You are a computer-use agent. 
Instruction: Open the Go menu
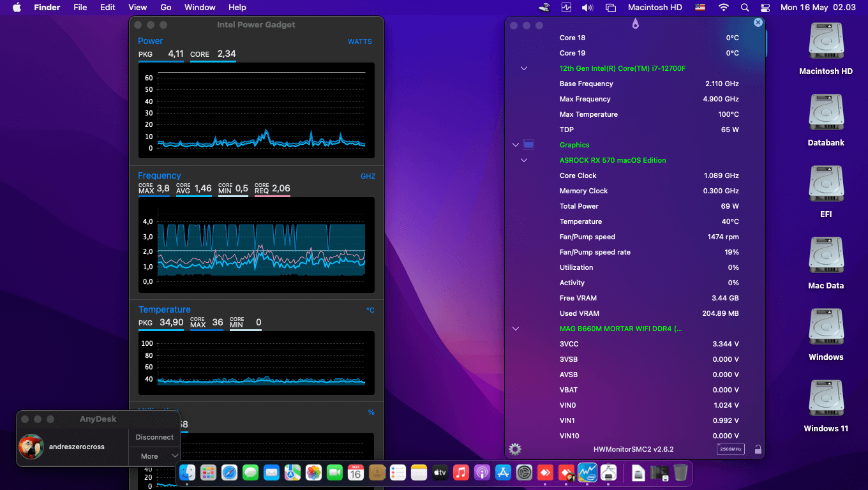(165, 8)
